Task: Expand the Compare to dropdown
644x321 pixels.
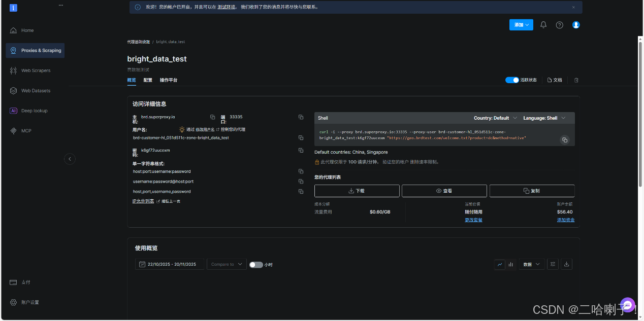Action: (227, 264)
